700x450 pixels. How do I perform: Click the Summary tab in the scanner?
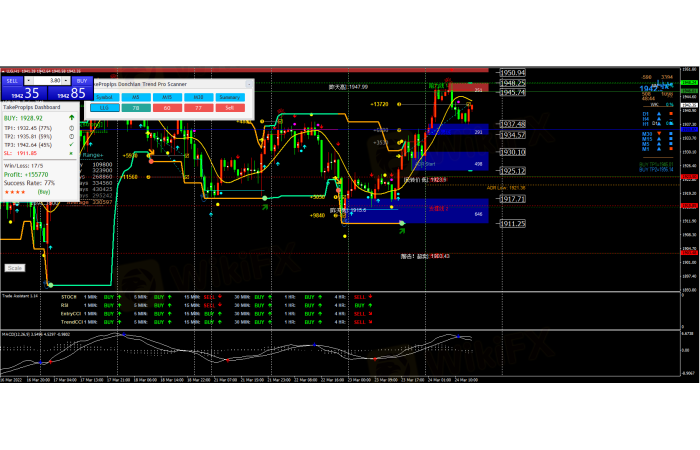(230, 96)
